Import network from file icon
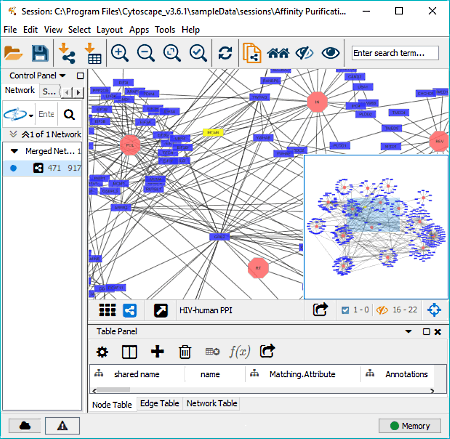The width and height of the screenshot is (450, 439). pos(67,53)
